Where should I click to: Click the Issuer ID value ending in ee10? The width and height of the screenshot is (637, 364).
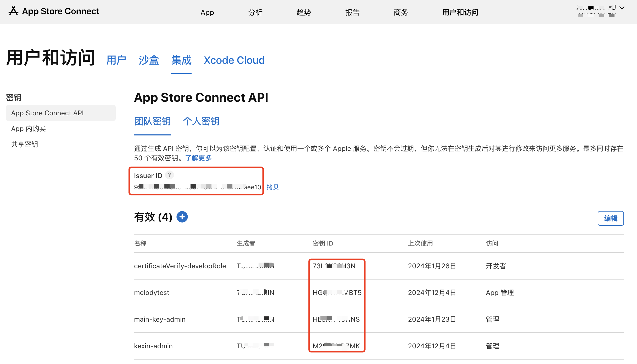(198, 187)
